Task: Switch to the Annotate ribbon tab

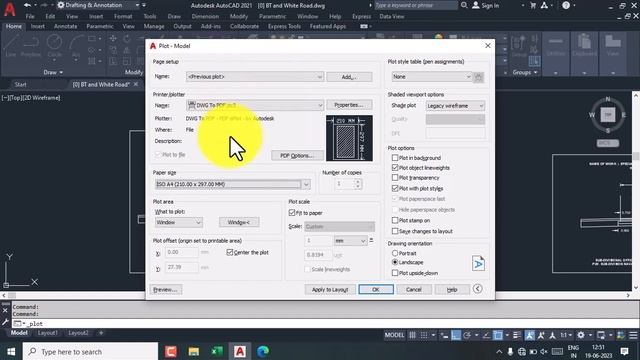Action: pyautogui.click(x=65, y=26)
